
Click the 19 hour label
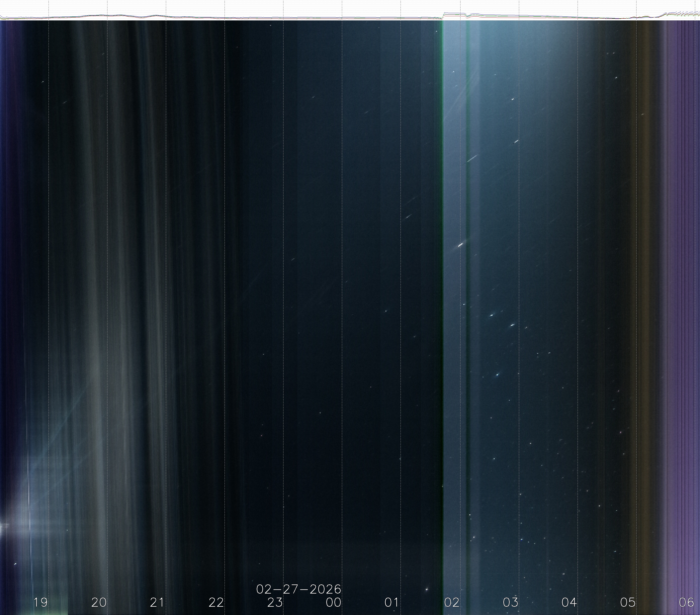(x=40, y=602)
